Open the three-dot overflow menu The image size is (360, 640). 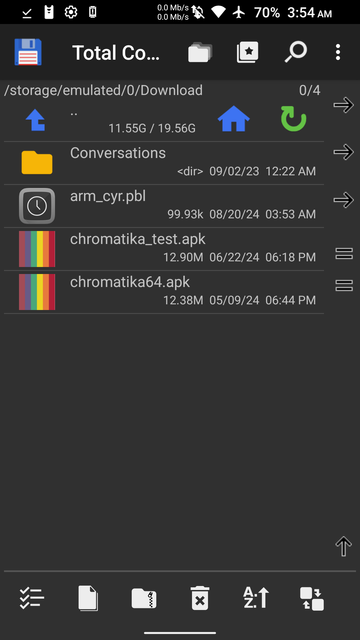[x=338, y=52]
